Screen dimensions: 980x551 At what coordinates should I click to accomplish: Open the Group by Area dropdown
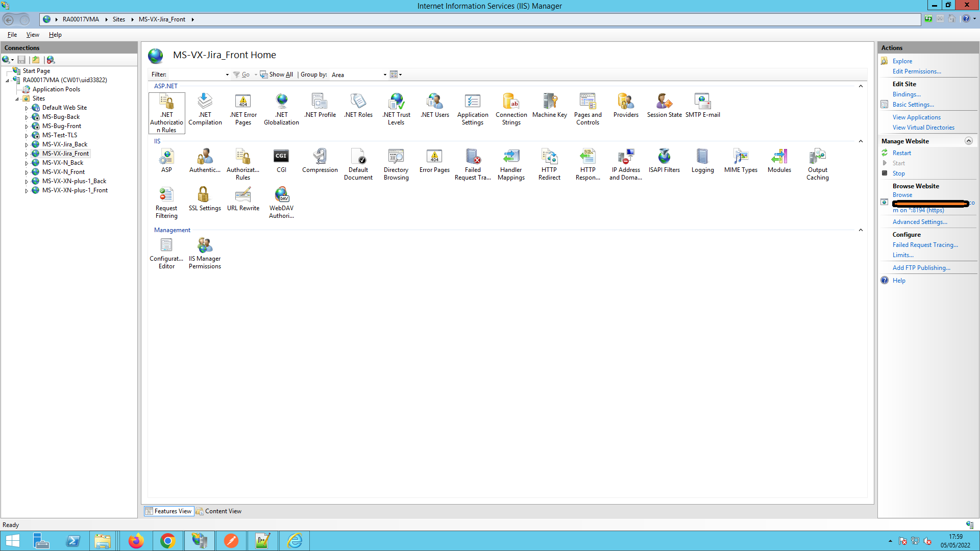tap(359, 75)
